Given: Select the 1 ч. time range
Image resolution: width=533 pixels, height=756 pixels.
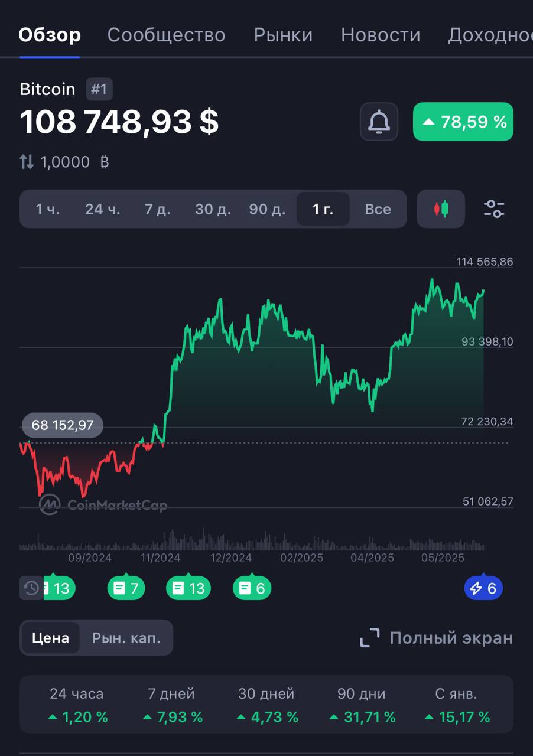Looking at the screenshot, I should 47,209.
